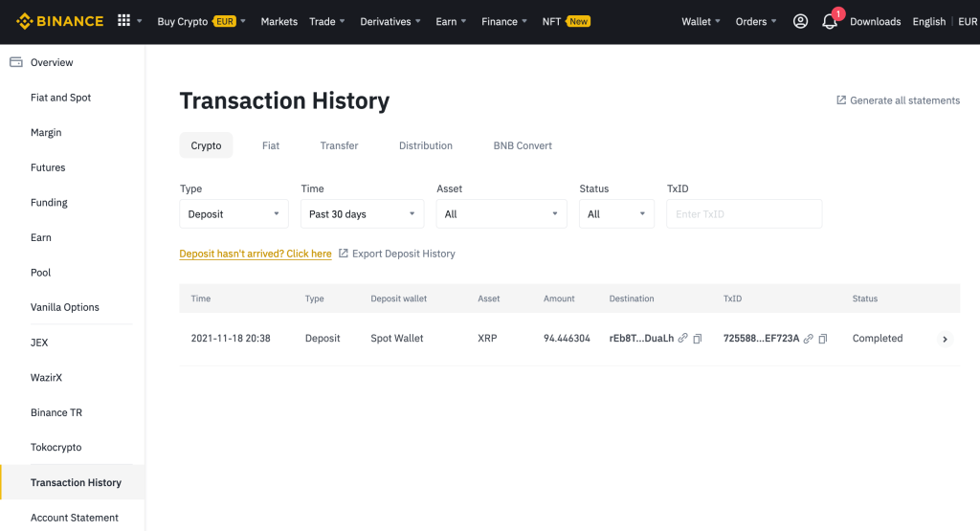980x531 pixels.
Task: Switch to the Fiat tab
Action: pyautogui.click(x=271, y=144)
